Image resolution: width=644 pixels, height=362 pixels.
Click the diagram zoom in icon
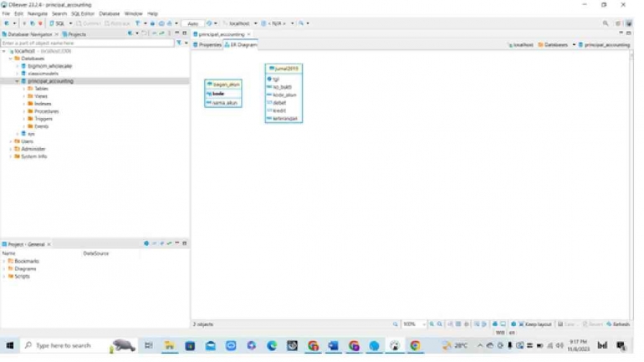(x=432, y=324)
